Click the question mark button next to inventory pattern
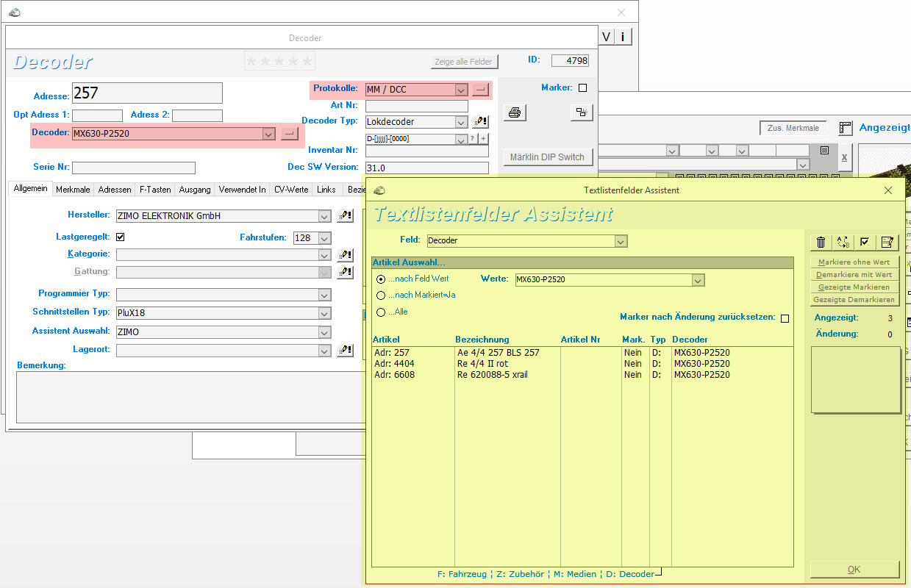Screen dimensions: 911x588 473,139
